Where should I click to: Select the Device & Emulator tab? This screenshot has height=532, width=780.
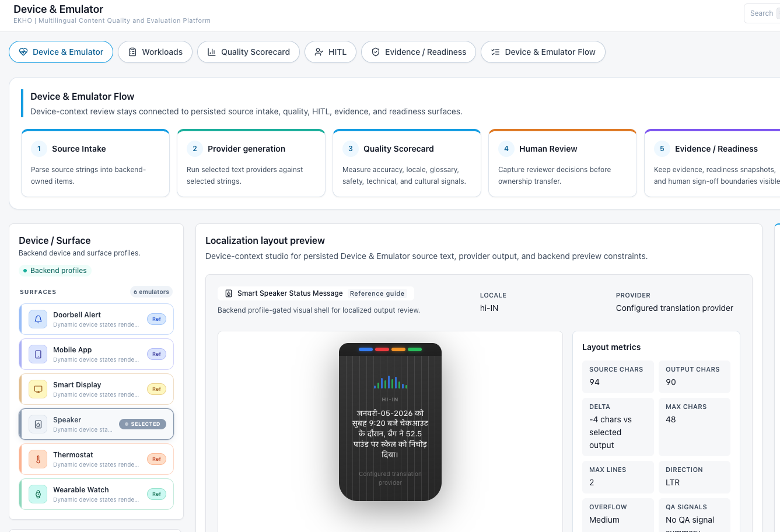pos(61,52)
